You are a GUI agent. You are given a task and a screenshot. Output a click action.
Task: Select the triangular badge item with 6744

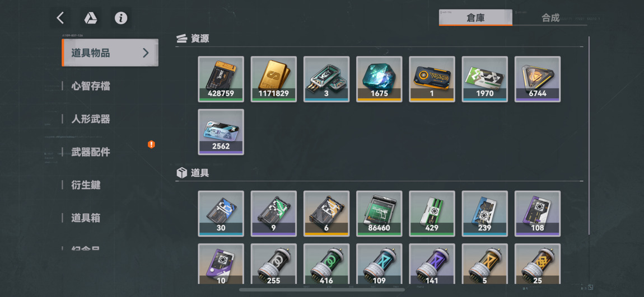point(538,79)
